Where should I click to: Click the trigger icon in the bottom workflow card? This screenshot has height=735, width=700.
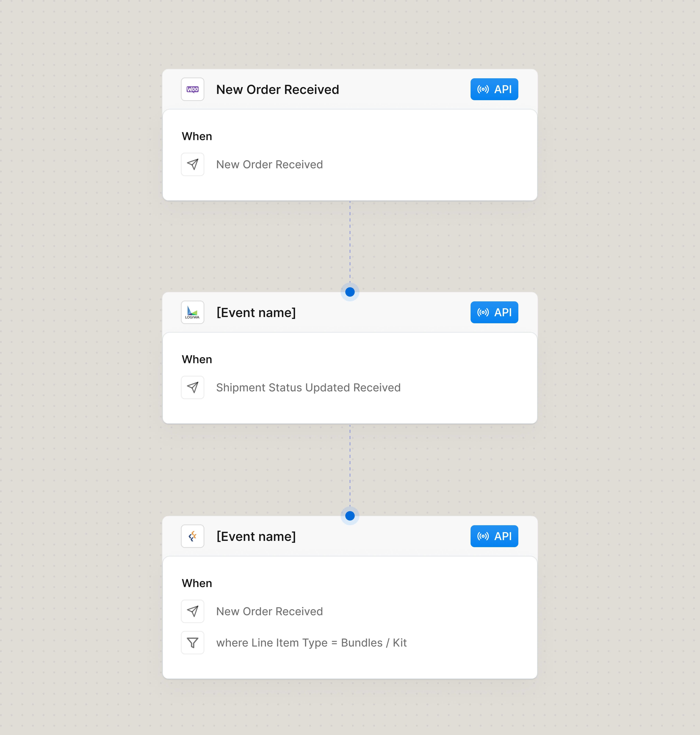pos(193,611)
